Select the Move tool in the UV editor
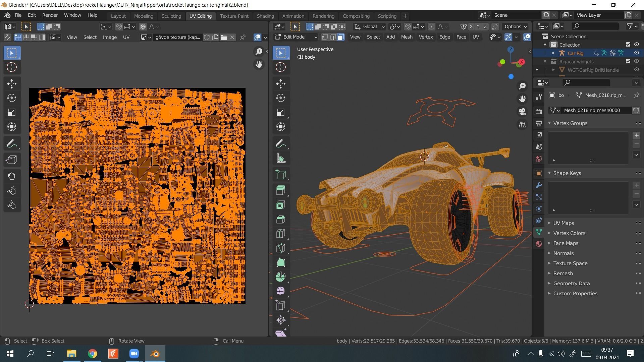Image resolution: width=644 pixels, height=362 pixels. (x=12, y=83)
